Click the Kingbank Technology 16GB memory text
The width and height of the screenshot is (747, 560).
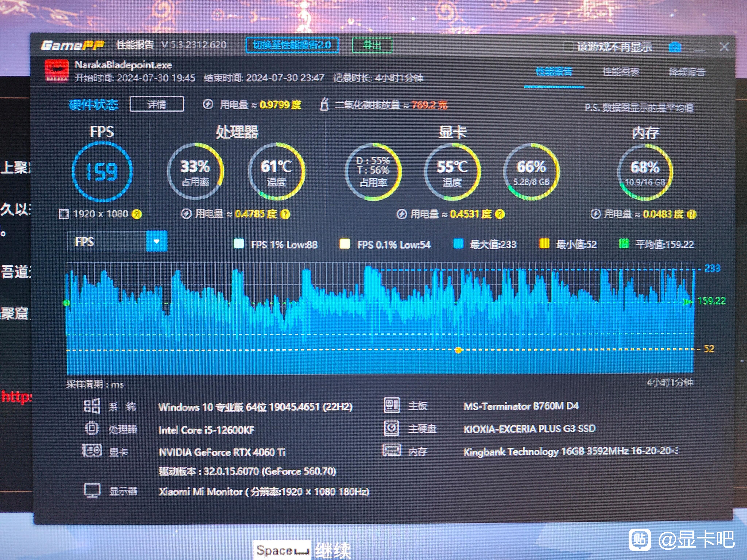[x=571, y=451]
